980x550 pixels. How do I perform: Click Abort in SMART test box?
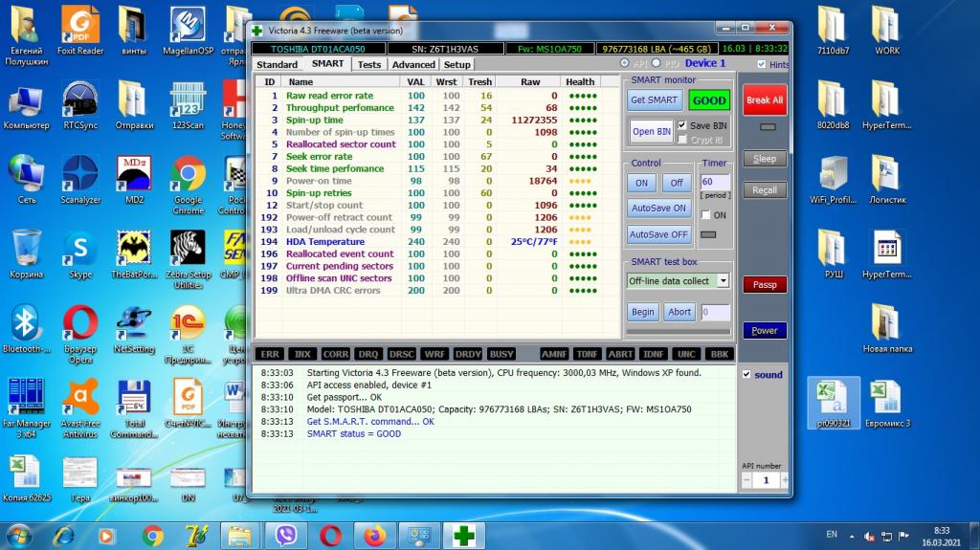click(x=679, y=312)
